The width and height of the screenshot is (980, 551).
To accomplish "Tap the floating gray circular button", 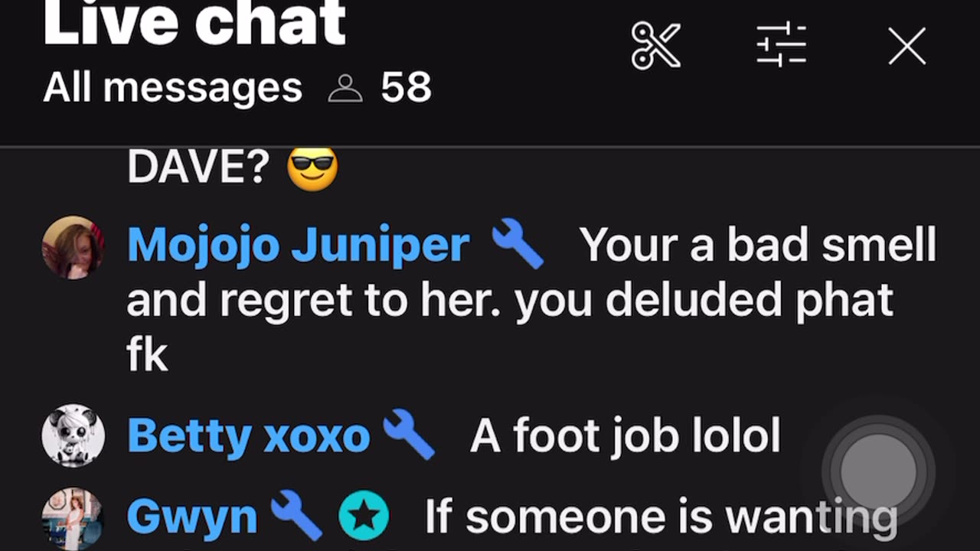I will point(878,471).
